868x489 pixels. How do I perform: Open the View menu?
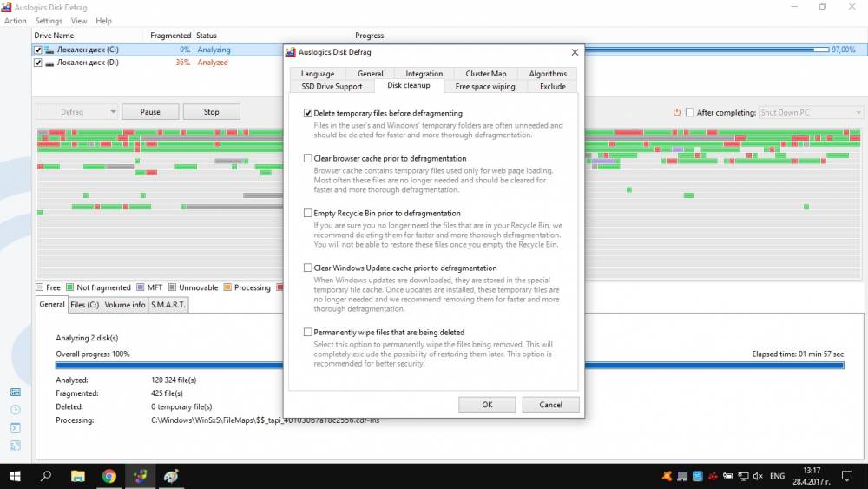coord(79,21)
